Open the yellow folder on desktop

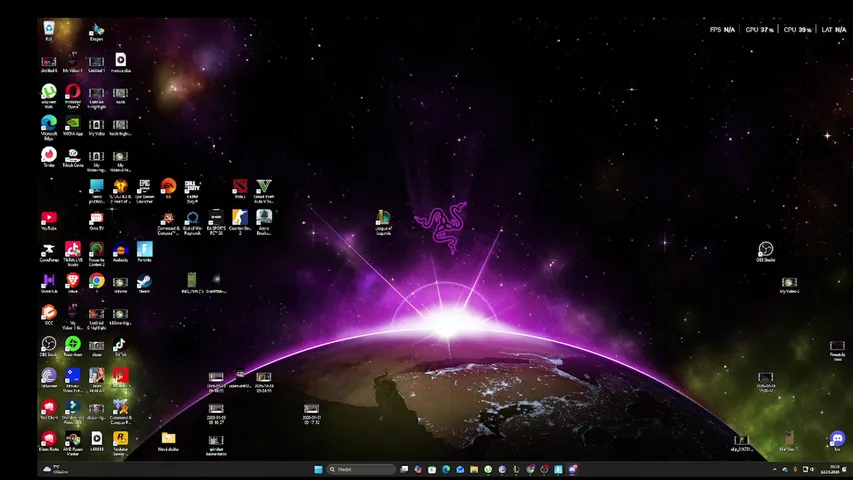[169, 441]
